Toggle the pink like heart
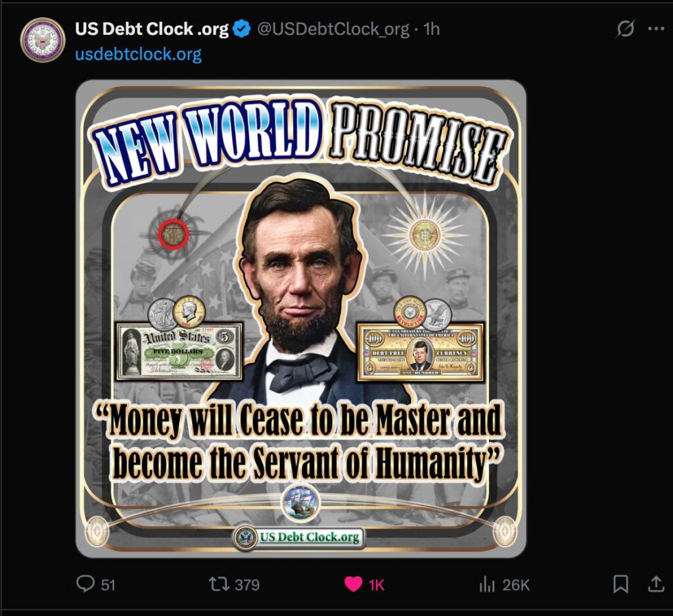Viewport: 673px width, 616px height. (x=354, y=584)
